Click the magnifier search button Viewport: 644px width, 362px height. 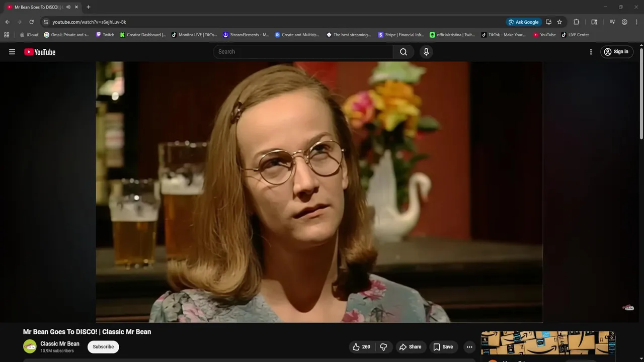click(404, 52)
